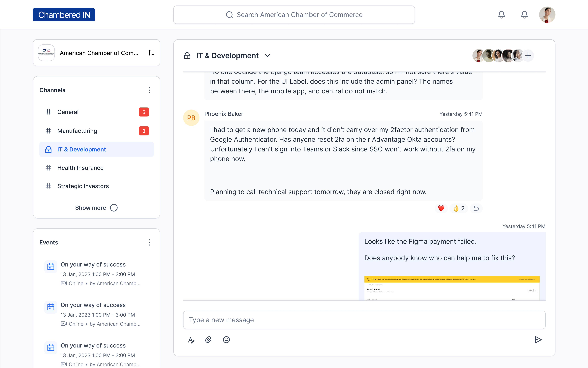Click the Events panel heading
588x368 pixels.
(49, 242)
